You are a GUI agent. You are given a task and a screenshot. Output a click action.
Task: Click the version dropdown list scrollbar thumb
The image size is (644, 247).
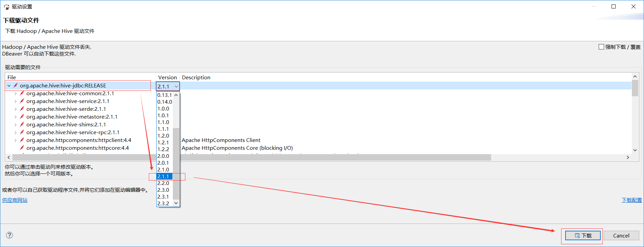pos(176,164)
